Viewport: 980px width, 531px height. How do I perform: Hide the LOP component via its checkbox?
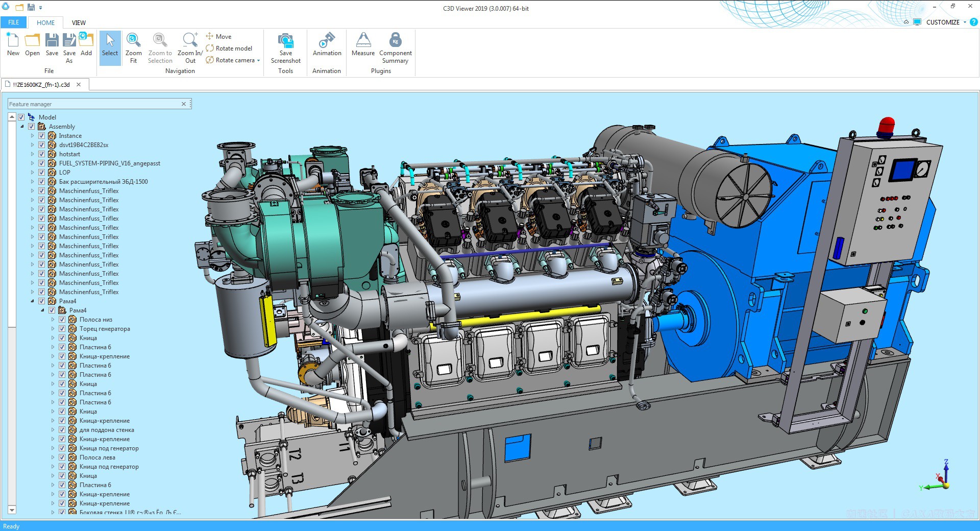(x=42, y=172)
